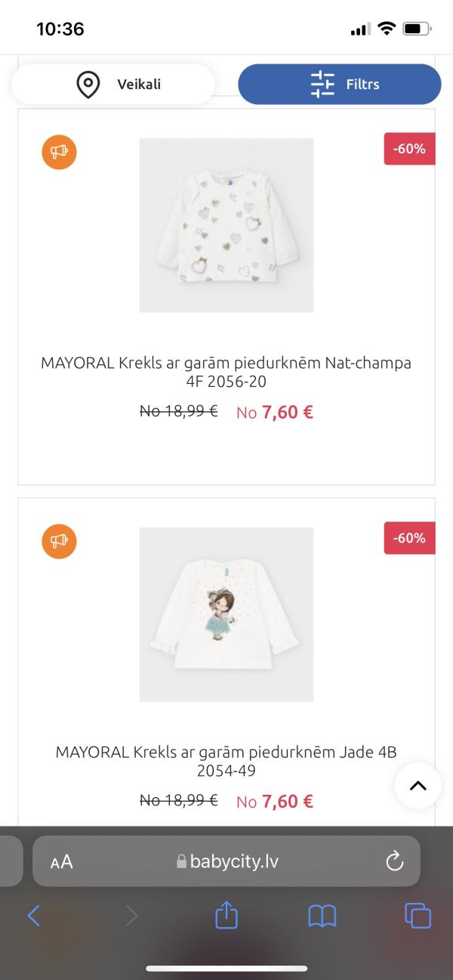Show open Safari tabs overview
Screen dimensions: 453x980
tap(418, 916)
